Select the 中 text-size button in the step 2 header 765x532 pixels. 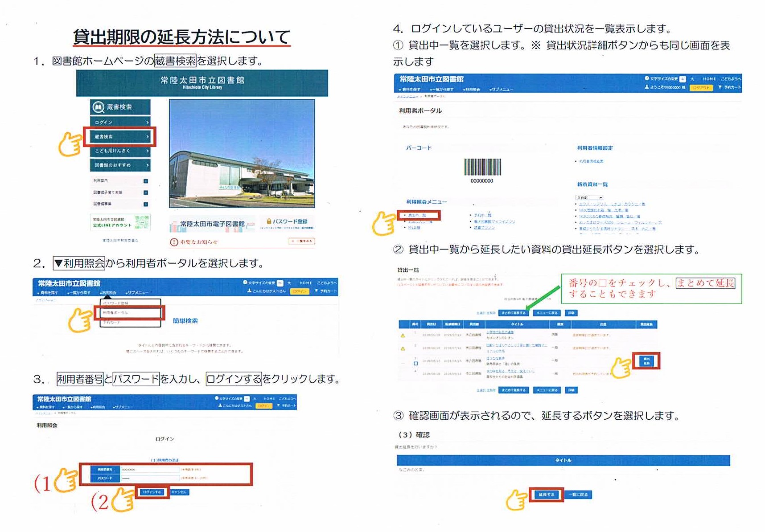tap(280, 283)
